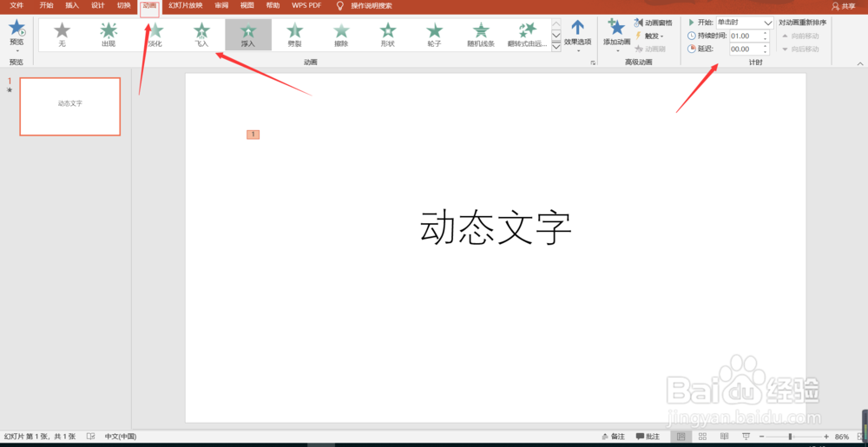The width and height of the screenshot is (868, 447).
Task: Click 添加动画 add animation star icon
Action: pos(616,28)
